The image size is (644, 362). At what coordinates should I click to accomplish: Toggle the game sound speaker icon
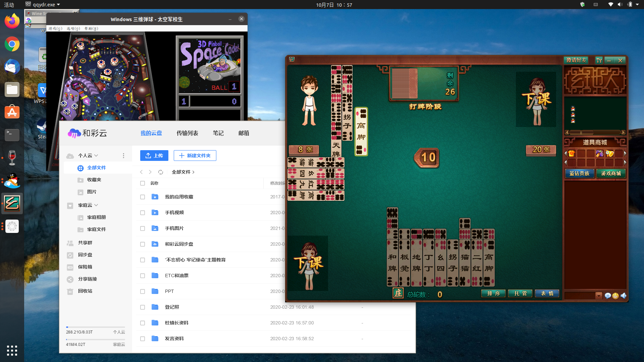[623, 296]
